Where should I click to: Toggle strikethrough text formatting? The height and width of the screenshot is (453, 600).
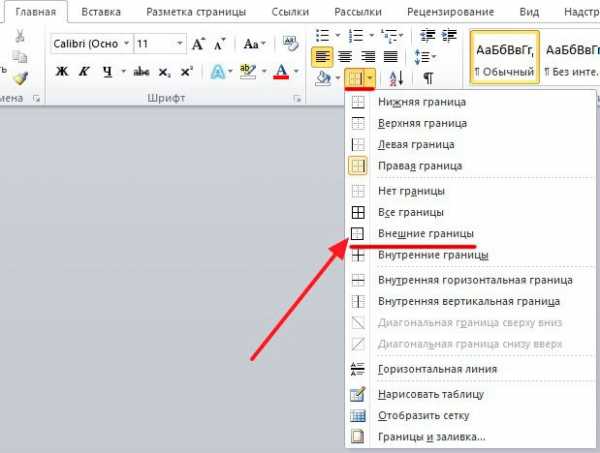(x=142, y=72)
